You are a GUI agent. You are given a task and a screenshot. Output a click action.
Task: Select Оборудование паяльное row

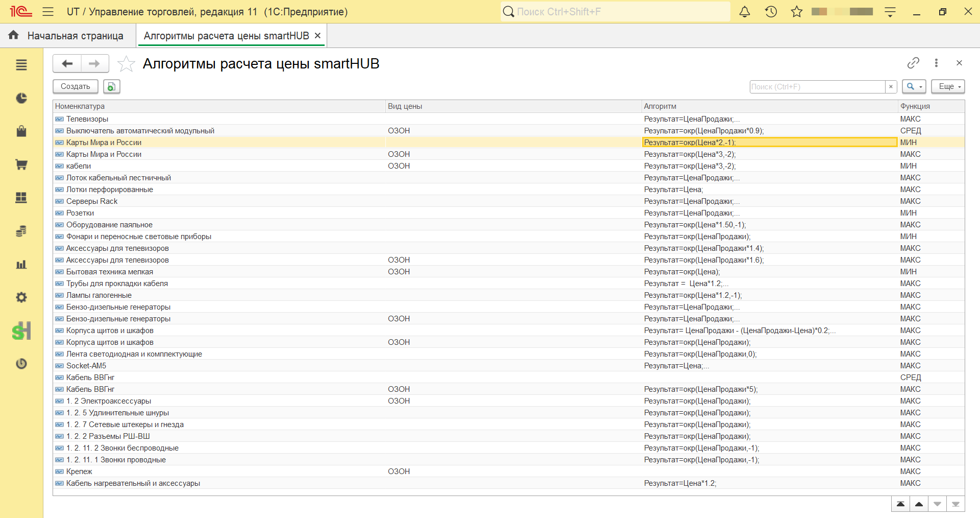tap(509, 225)
